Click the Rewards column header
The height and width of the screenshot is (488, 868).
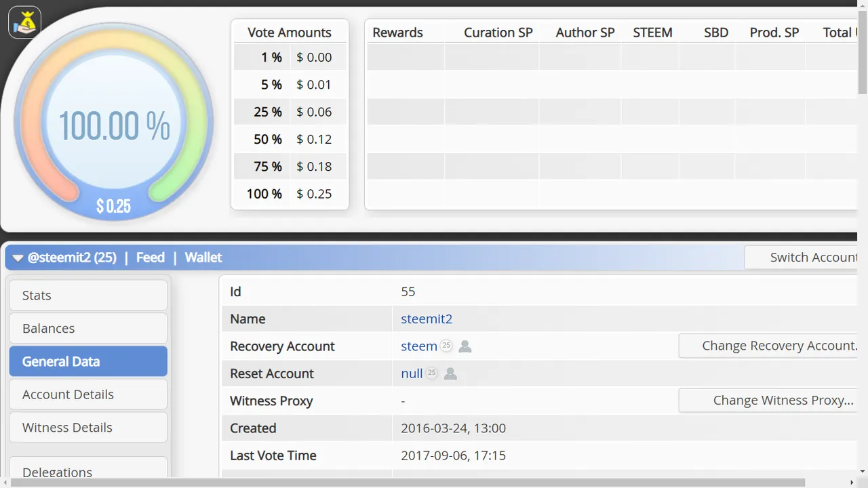[397, 33]
